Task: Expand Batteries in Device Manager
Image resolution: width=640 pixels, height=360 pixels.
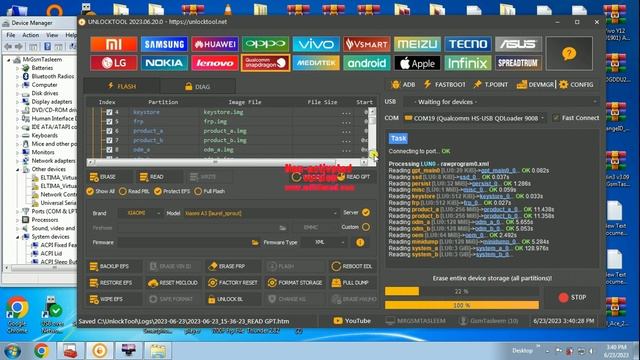Action: [18, 68]
